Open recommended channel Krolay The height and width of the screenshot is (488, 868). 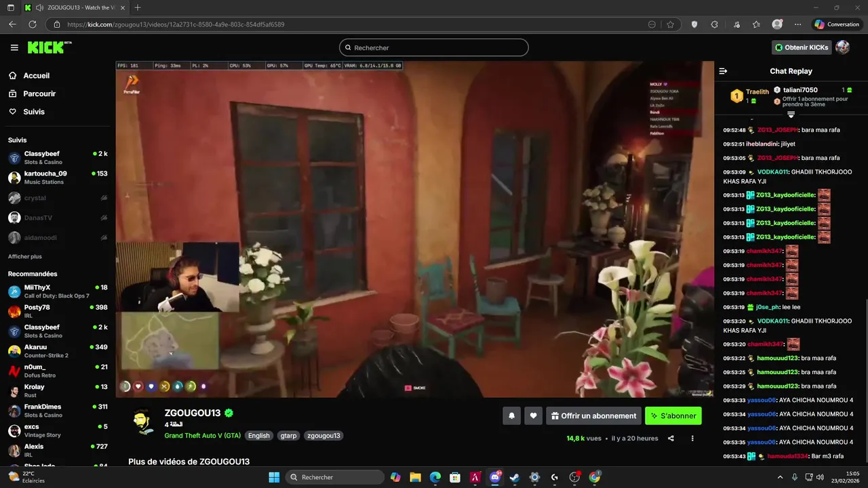tap(58, 391)
